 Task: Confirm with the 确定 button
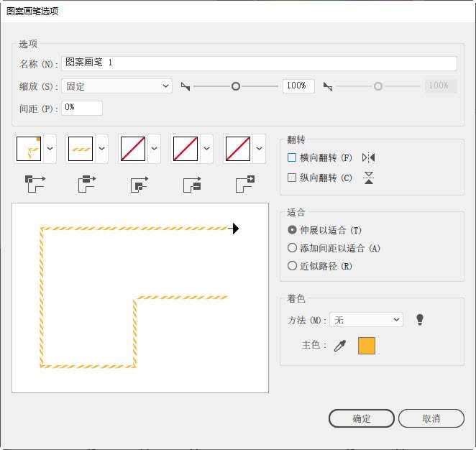pos(362,418)
